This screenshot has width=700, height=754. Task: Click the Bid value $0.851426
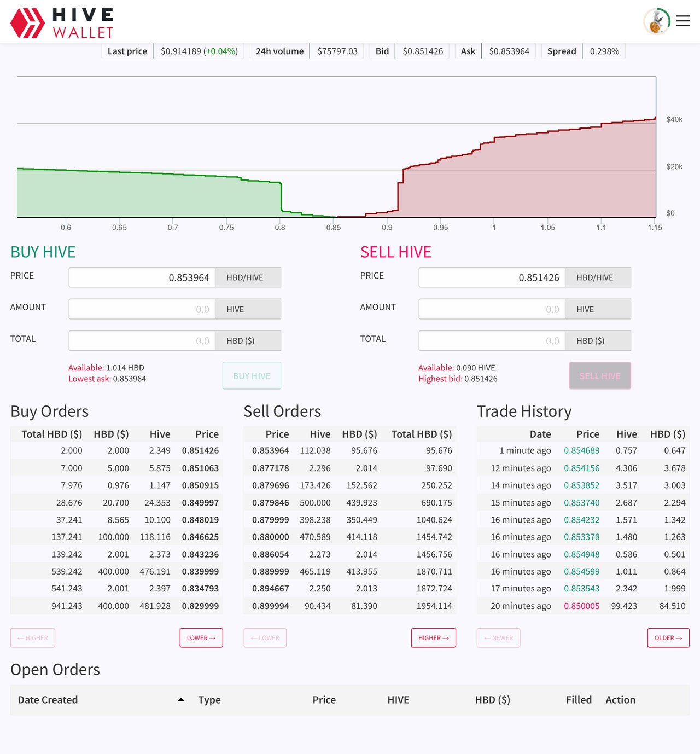pos(423,51)
